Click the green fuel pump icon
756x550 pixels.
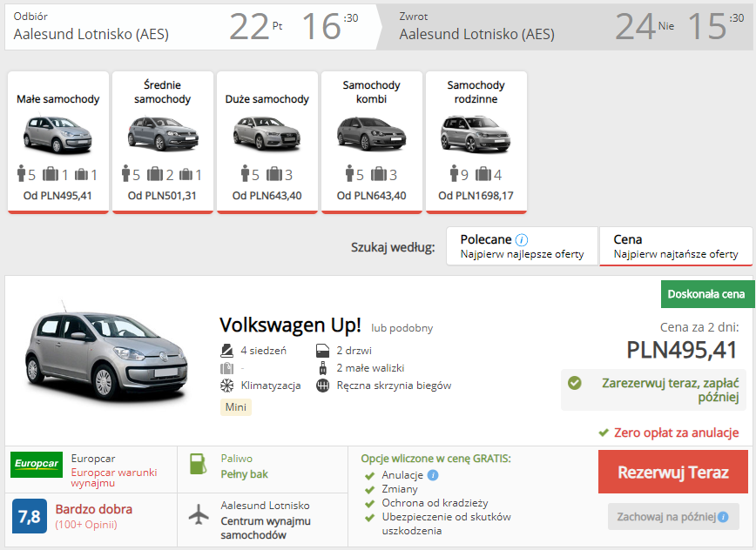199,465
